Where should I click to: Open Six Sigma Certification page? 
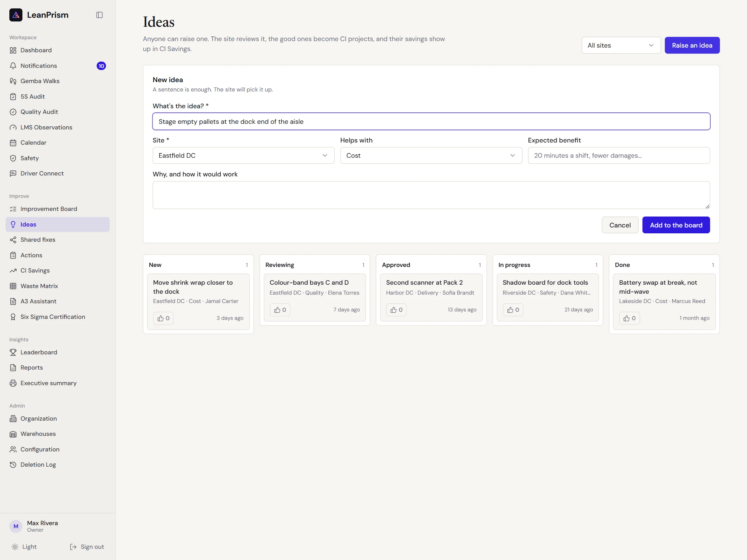pyautogui.click(x=58, y=317)
